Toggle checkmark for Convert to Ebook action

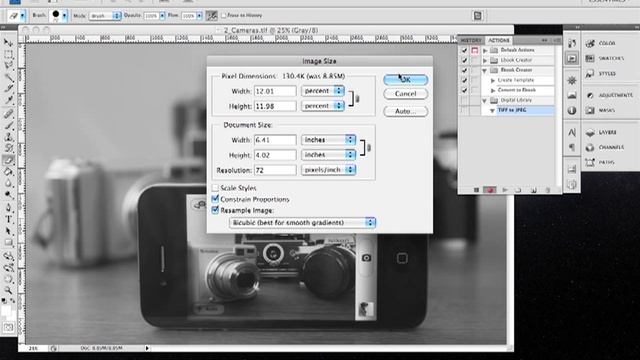click(x=464, y=90)
